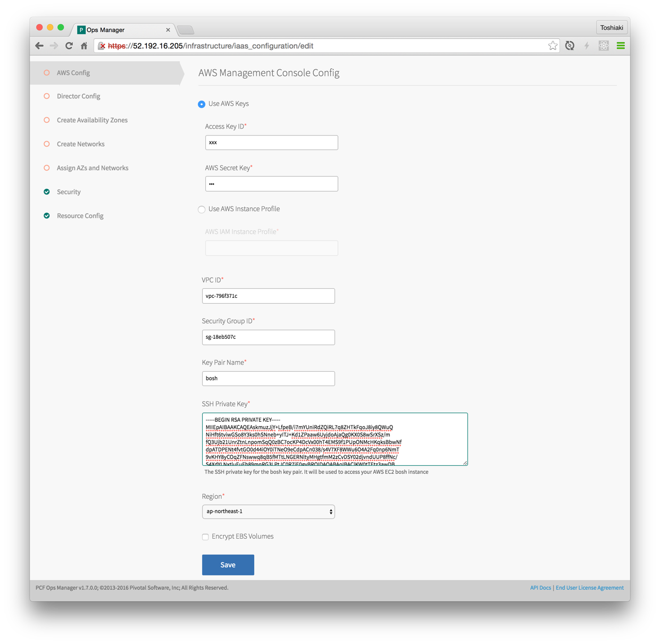
Task: Click the circular history extension icon
Action: coord(570,46)
